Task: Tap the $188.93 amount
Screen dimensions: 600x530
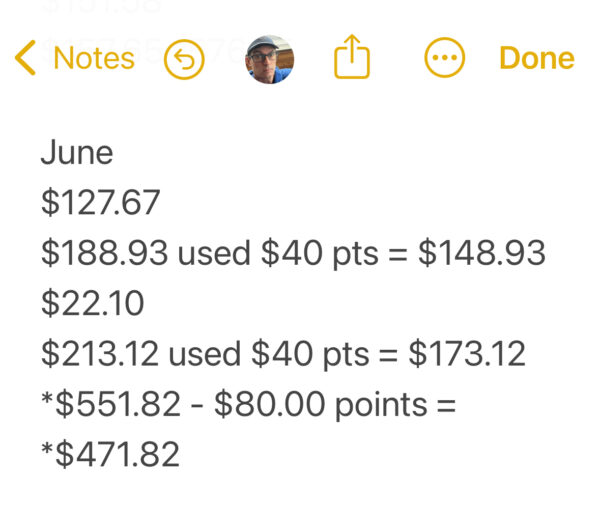Action: [104, 253]
